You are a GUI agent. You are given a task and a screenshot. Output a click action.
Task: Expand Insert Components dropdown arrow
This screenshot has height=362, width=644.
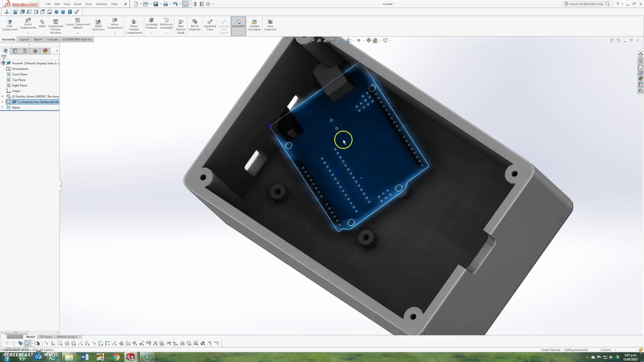[28, 33]
